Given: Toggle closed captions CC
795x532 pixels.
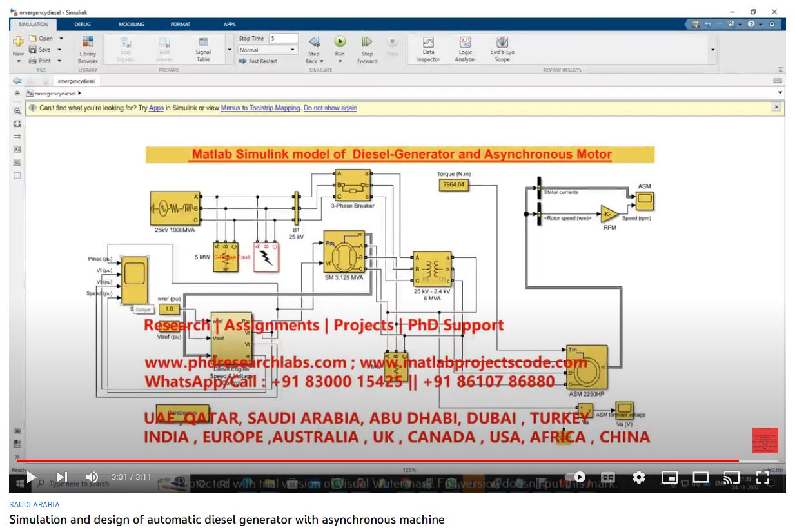Looking at the screenshot, I should tap(608, 477).
